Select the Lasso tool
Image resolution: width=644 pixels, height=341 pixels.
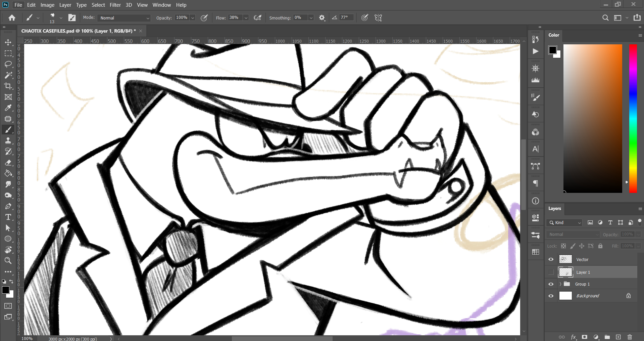point(8,64)
